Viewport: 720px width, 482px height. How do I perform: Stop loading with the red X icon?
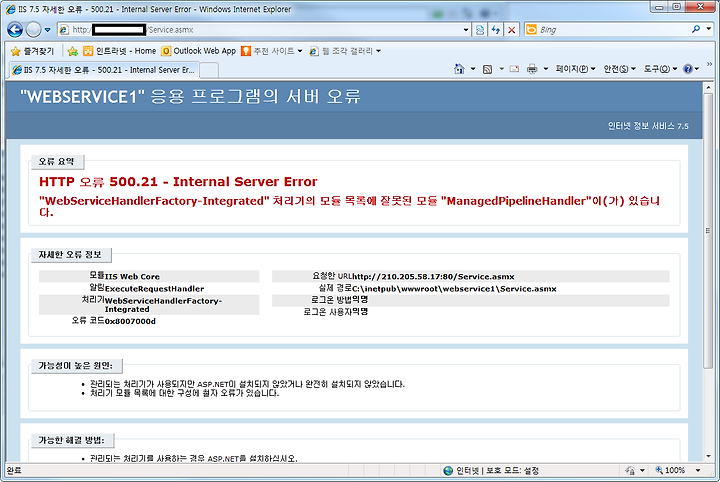[512, 30]
